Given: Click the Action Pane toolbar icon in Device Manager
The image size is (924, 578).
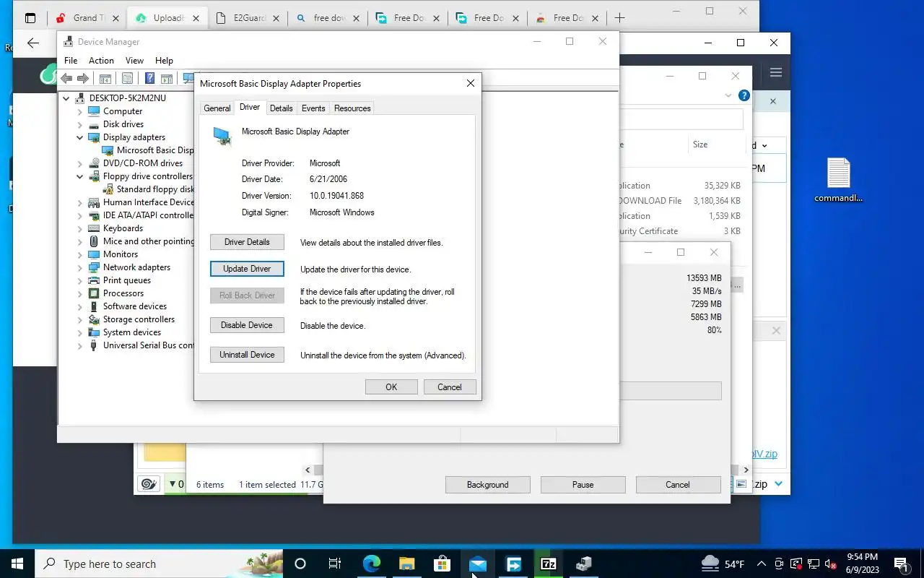Looking at the screenshot, I should (x=167, y=79).
